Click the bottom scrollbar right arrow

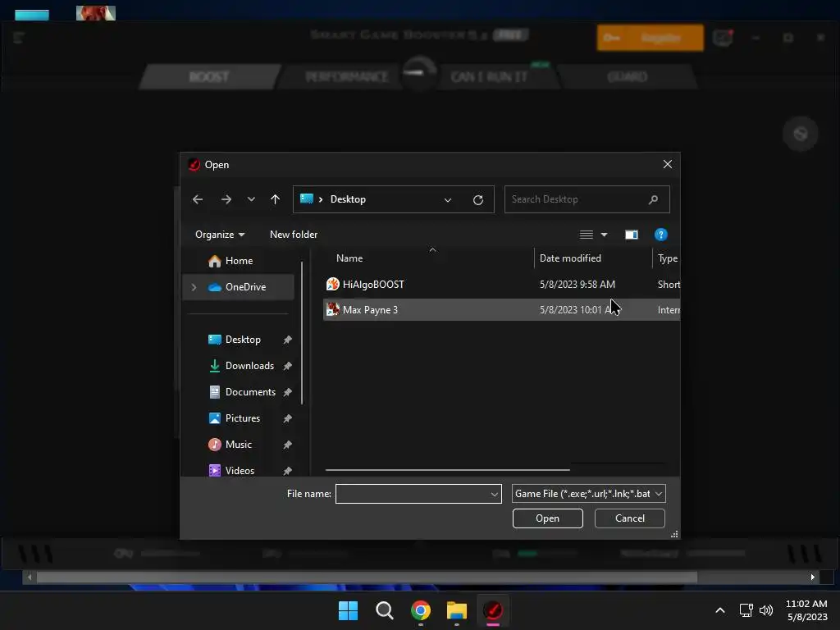pos(813,577)
